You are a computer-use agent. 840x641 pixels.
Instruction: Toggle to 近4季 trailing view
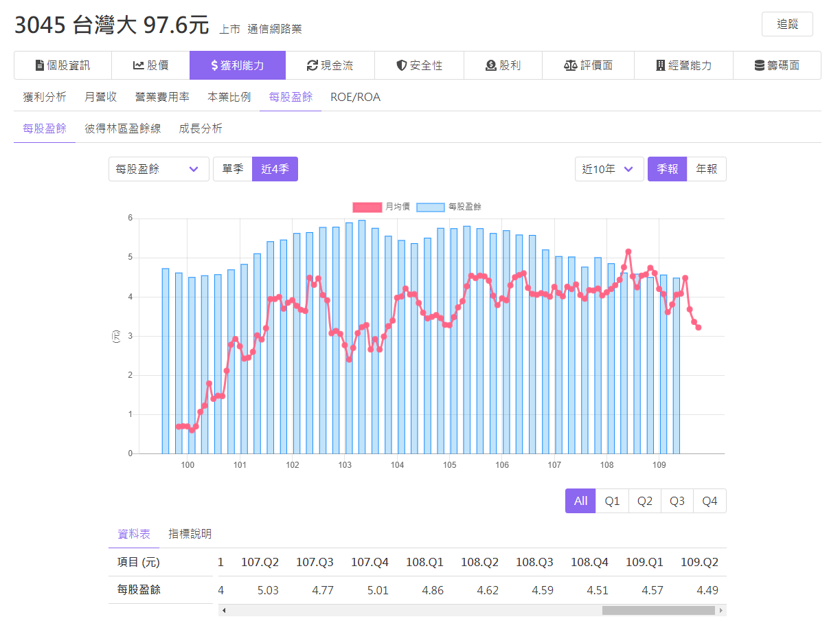tap(275, 169)
